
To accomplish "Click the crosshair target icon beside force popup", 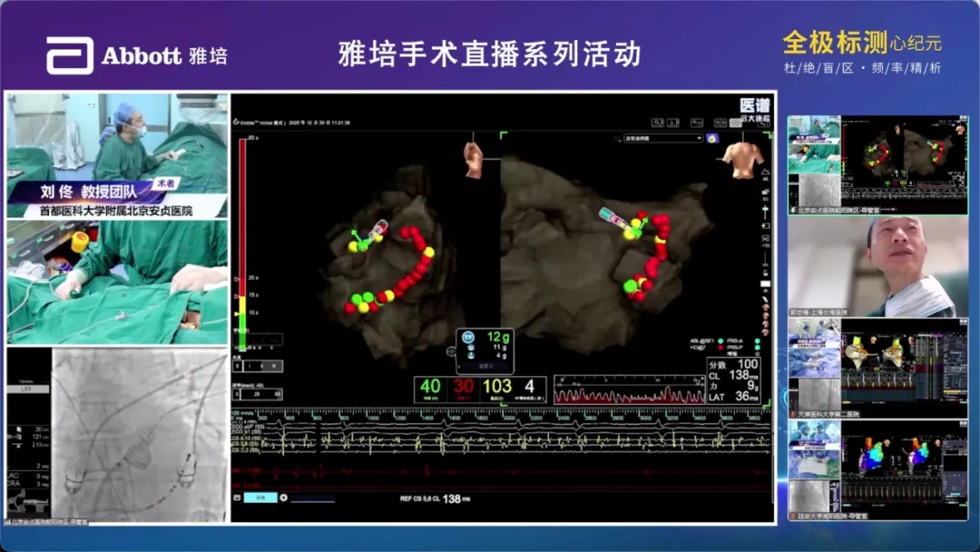I will coord(451,351).
